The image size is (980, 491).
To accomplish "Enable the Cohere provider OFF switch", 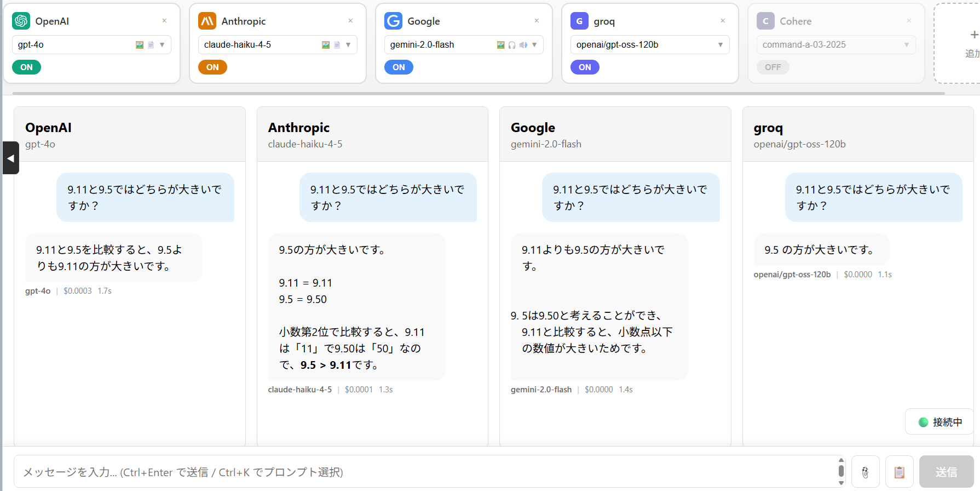I will pyautogui.click(x=773, y=67).
